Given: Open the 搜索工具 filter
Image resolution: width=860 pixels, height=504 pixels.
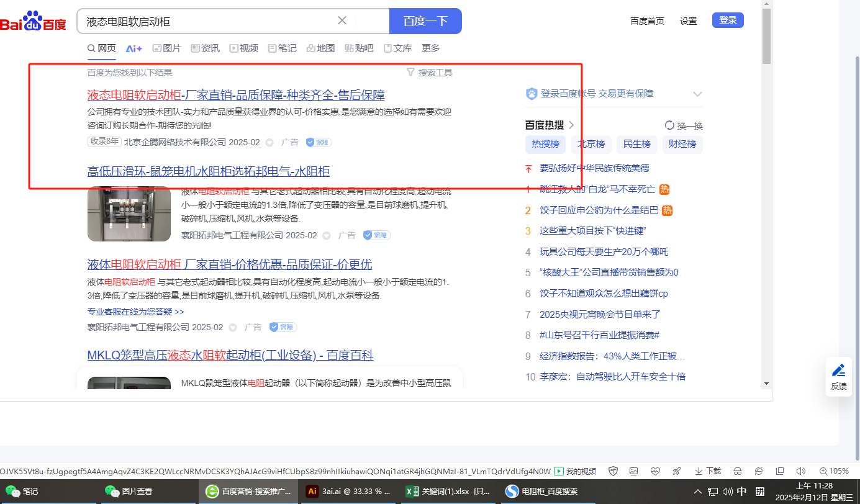Looking at the screenshot, I should coord(430,73).
